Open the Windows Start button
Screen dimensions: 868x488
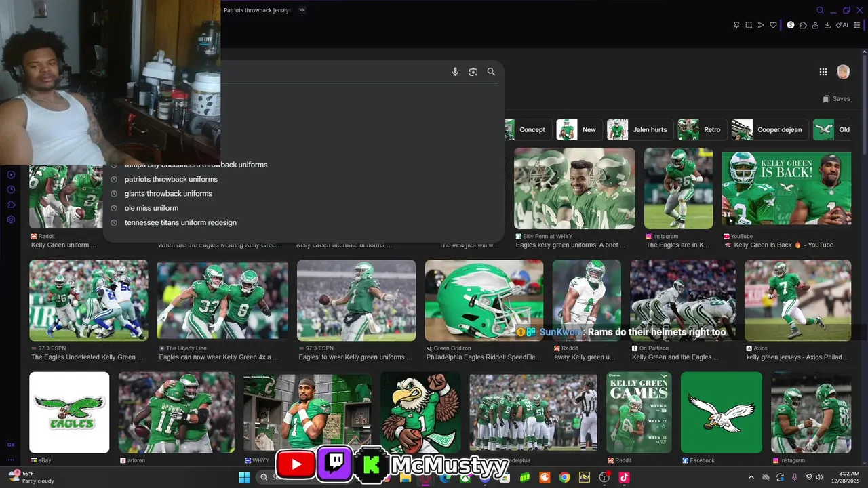[x=244, y=477]
